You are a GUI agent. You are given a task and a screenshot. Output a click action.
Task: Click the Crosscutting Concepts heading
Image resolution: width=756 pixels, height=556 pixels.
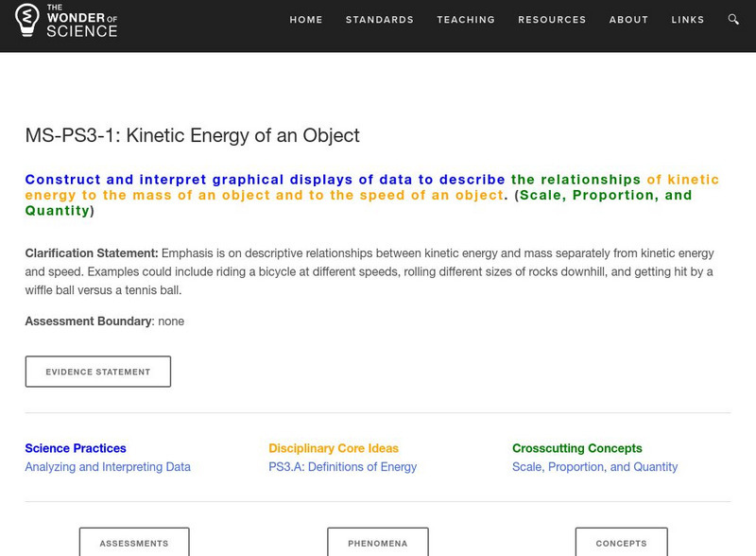[x=577, y=448]
